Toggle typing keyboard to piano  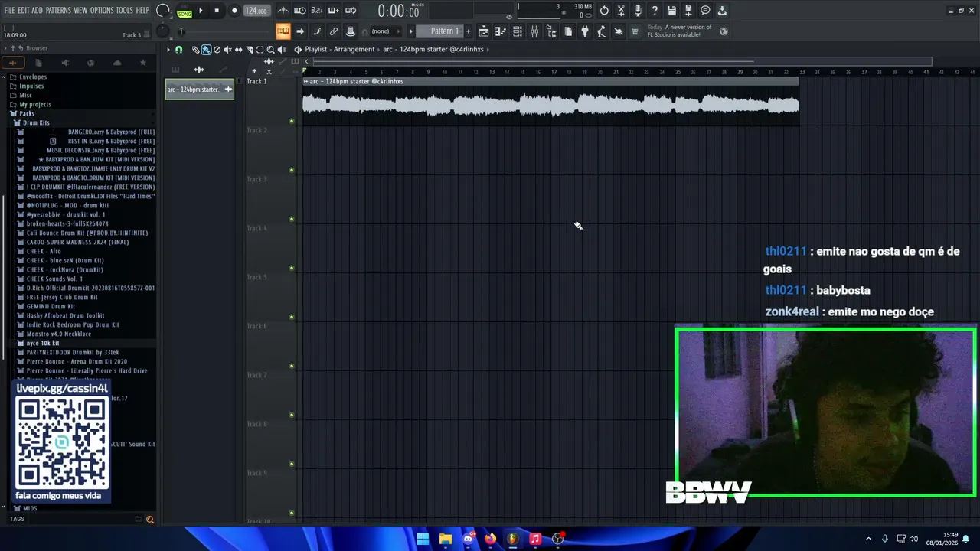pos(283,31)
